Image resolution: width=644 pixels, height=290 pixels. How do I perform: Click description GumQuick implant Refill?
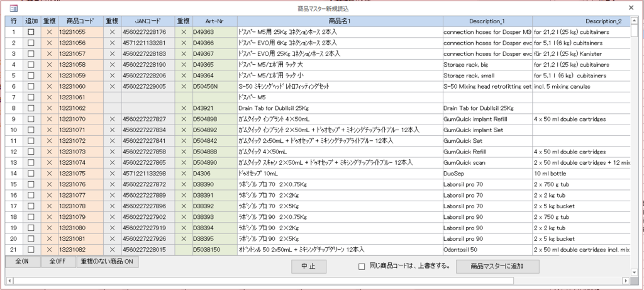487,119
